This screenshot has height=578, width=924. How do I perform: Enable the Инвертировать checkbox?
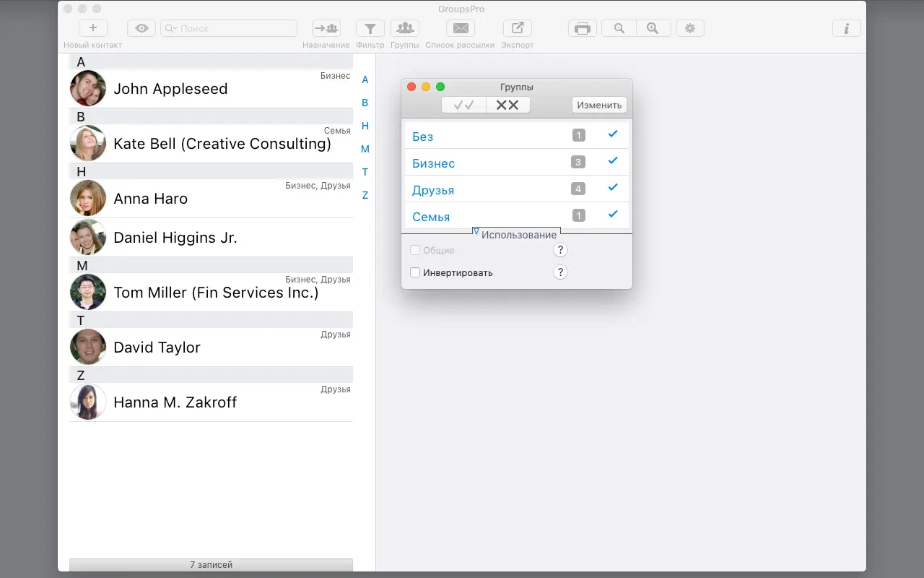[415, 272]
